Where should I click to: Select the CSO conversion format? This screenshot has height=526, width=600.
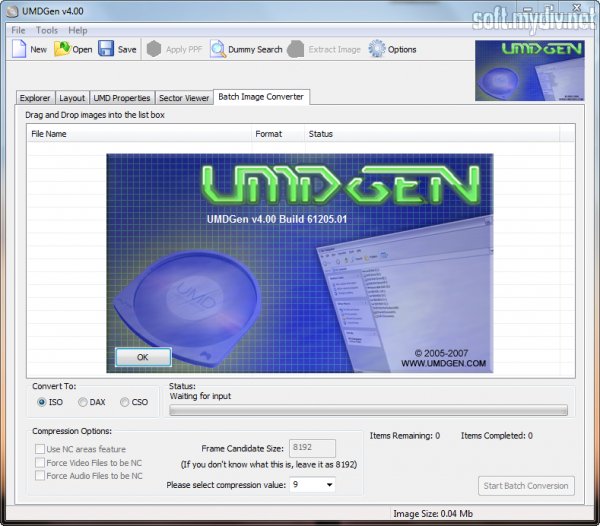click(124, 402)
